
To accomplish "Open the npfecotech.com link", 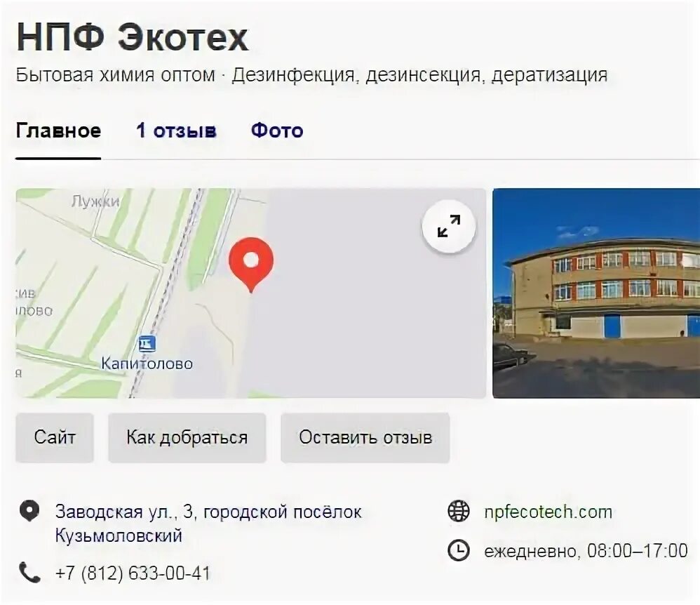I will (548, 512).
